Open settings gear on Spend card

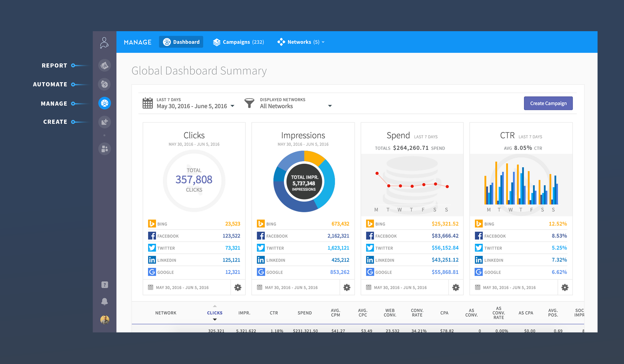[456, 287]
